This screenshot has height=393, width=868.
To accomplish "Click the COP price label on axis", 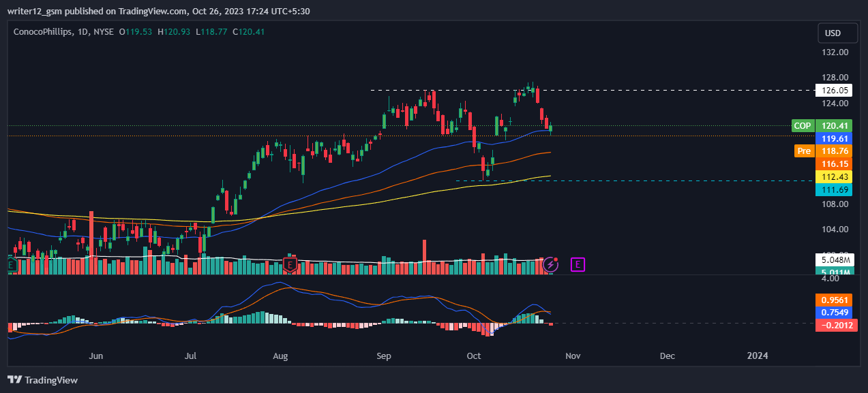I will tap(803, 125).
